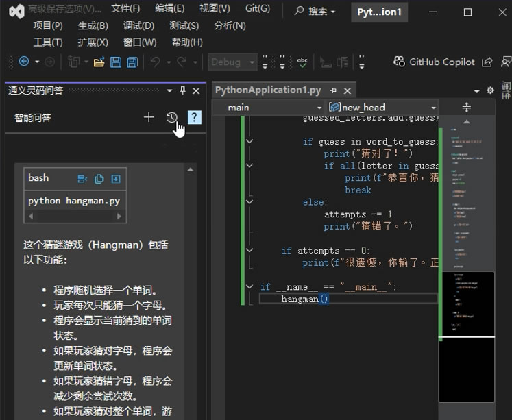Click the share icon next to Copilot
The image size is (512, 420).
[x=487, y=62]
